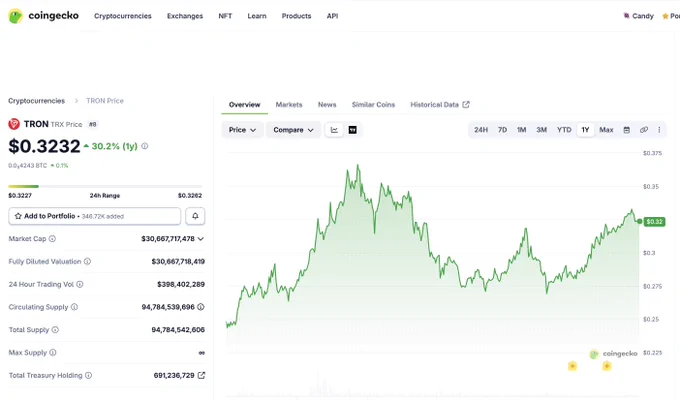The width and height of the screenshot is (680, 401).
Task: Click the first yellow event marker below chart
Action: click(x=572, y=366)
